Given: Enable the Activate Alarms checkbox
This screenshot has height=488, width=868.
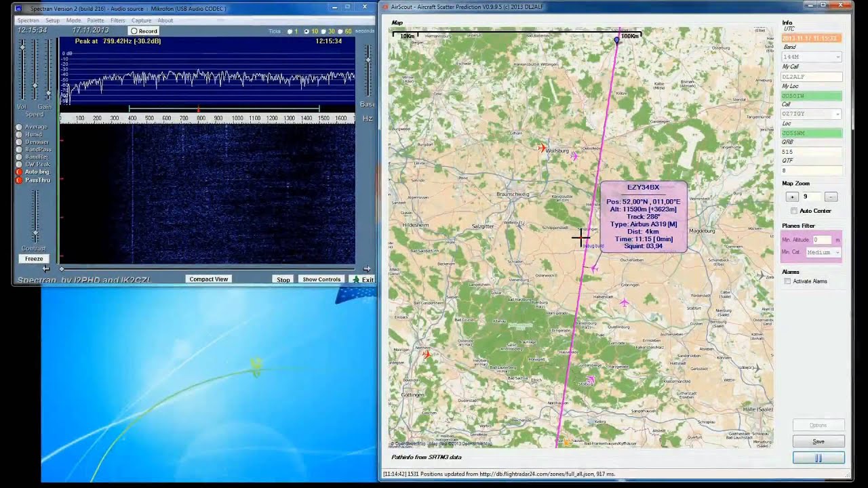Looking at the screenshot, I should click(787, 281).
